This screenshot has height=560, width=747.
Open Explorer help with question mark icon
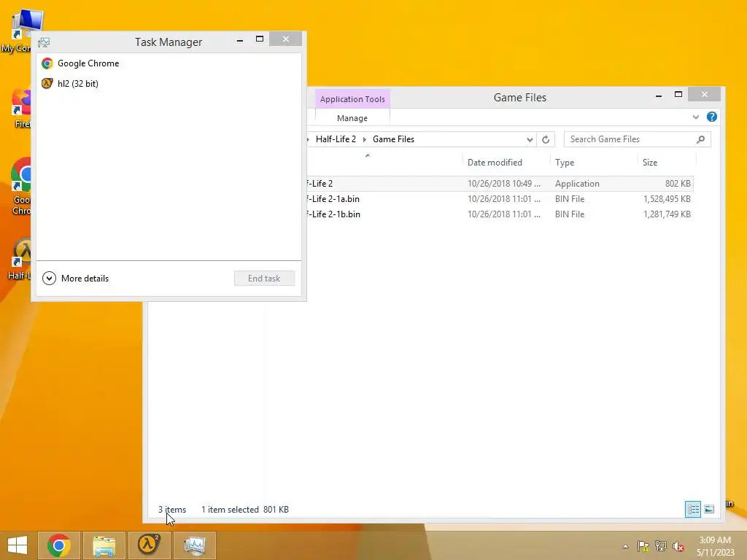pos(712,117)
